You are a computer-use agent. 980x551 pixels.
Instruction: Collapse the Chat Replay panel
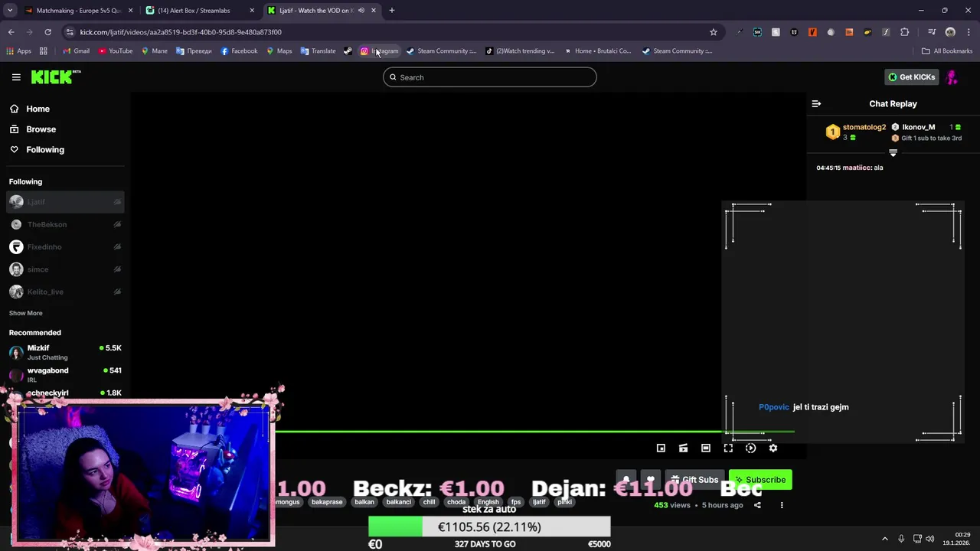click(x=816, y=103)
